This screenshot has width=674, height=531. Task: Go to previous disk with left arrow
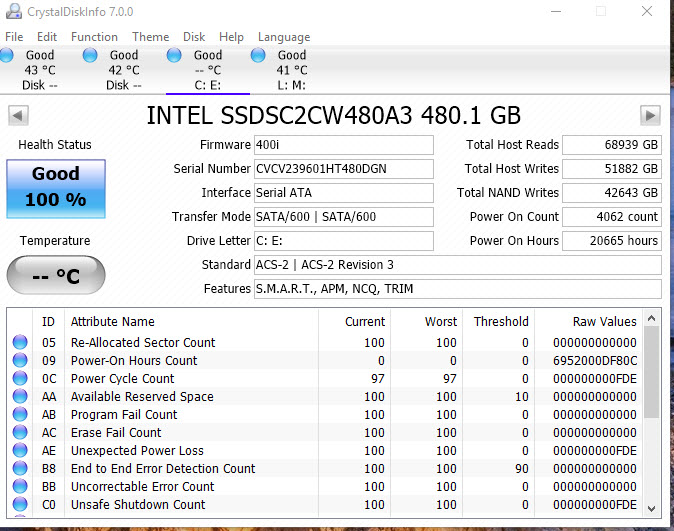click(17, 115)
